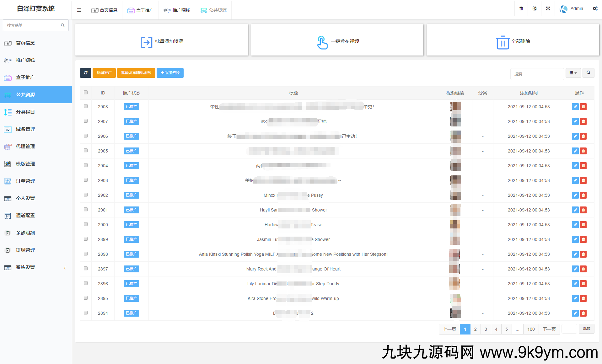
Task: Click the hamburger menu toggle icon
Action: (79, 10)
